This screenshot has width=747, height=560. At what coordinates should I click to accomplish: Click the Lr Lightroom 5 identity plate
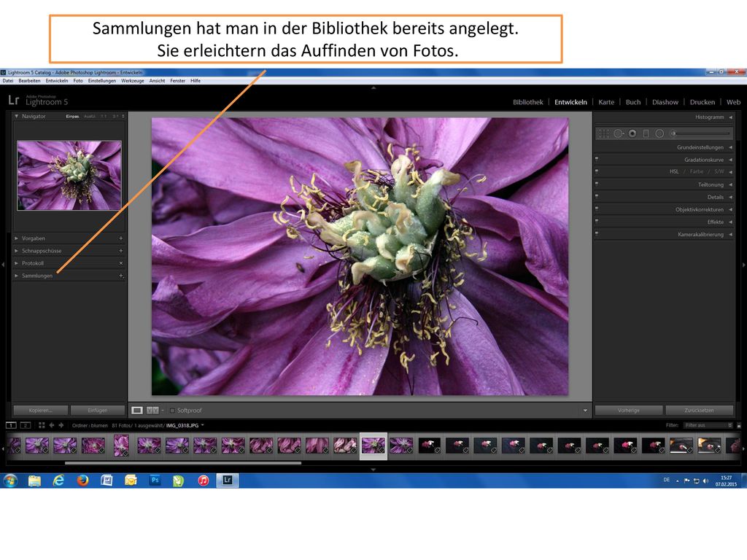(38, 100)
